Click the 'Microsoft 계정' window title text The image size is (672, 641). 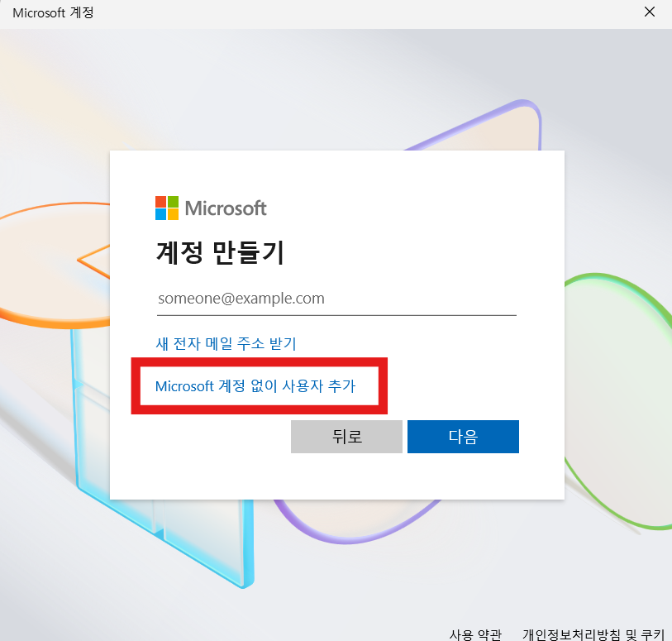tap(53, 13)
